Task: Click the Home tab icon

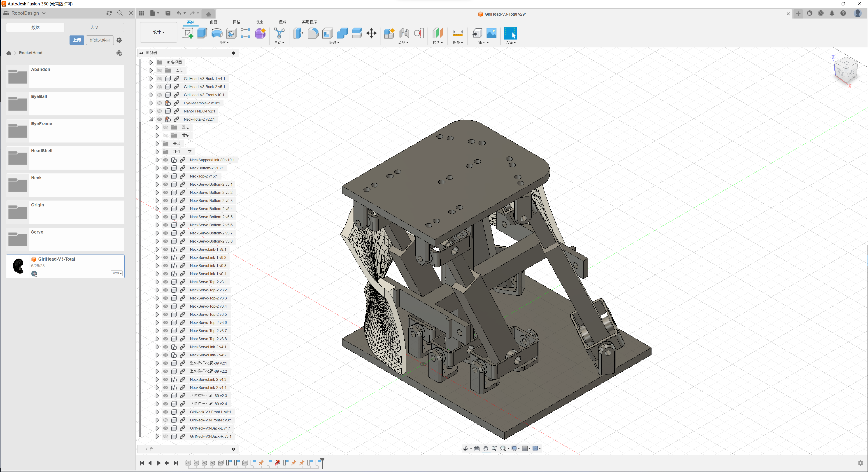Action: tap(209, 14)
